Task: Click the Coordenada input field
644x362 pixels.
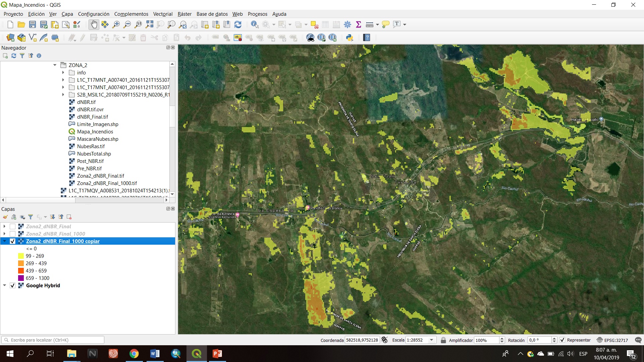Action: 362,340
